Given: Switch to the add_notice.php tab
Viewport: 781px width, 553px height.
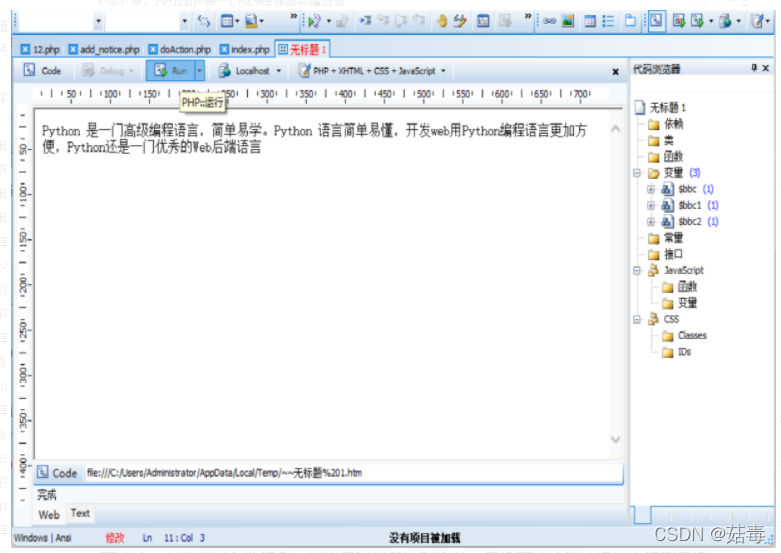Looking at the screenshot, I should click(x=104, y=49).
